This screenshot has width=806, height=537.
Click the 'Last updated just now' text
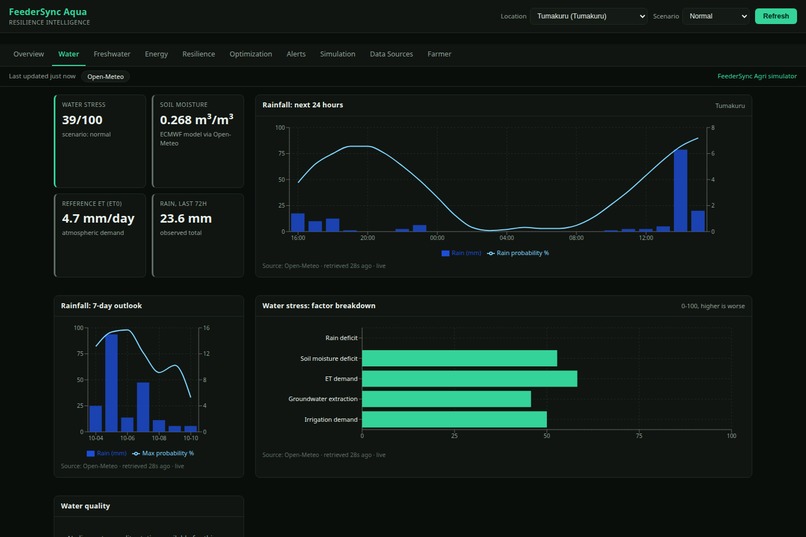[42, 76]
